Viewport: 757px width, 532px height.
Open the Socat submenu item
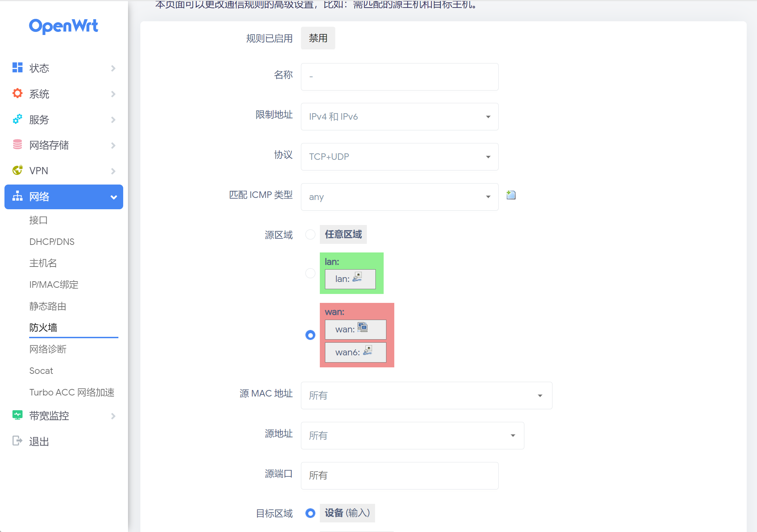pyautogui.click(x=41, y=371)
